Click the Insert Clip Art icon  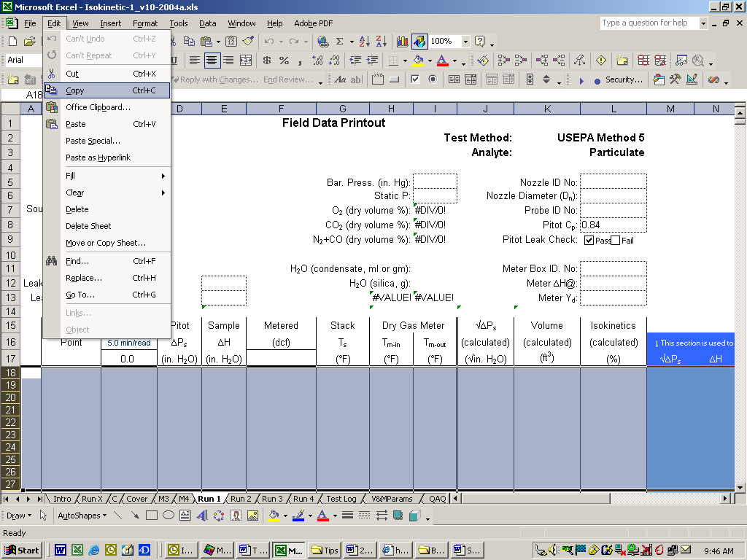pyautogui.click(x=236, y=516)
